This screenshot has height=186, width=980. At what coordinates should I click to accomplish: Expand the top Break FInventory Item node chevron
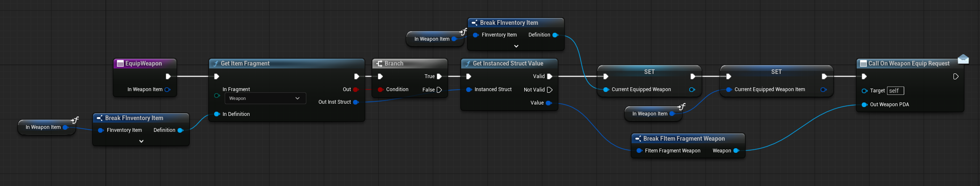coord(516,46)
